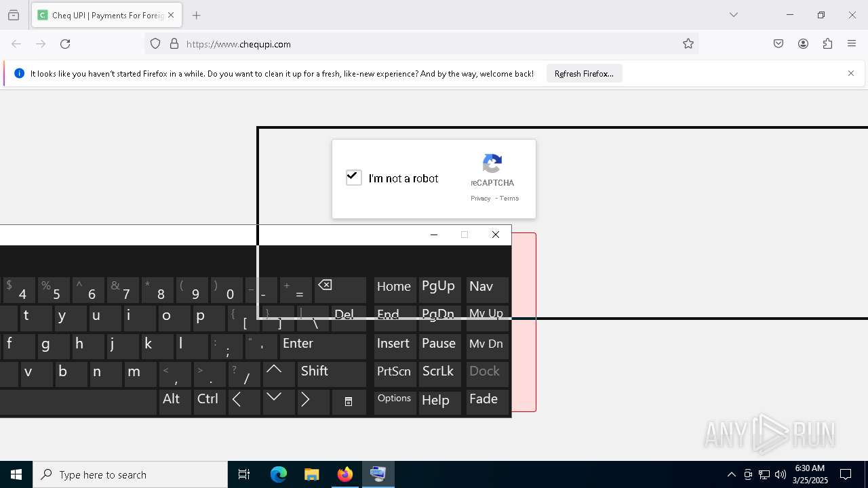Open Firefox View icon in tab bar
The height and width of the screenshot is (488, 868).
[x=14, y=15]
